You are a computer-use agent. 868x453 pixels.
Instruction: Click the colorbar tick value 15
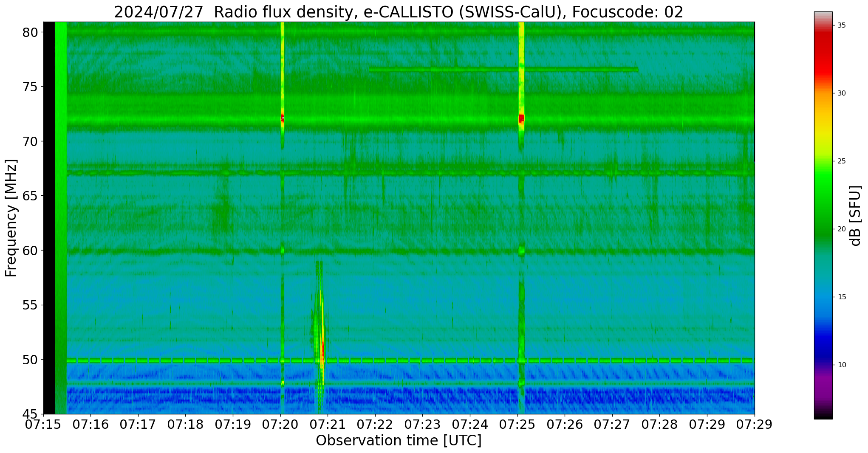tap(842, 297)
